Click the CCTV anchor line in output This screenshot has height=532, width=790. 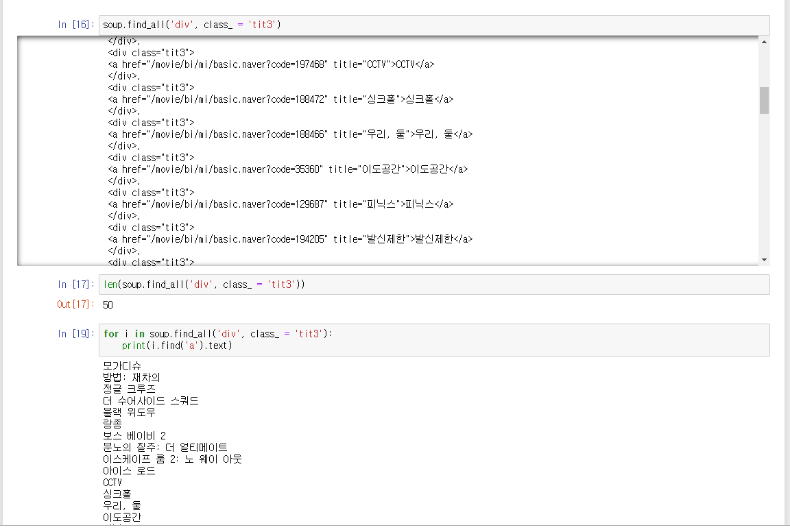point(271,64)
